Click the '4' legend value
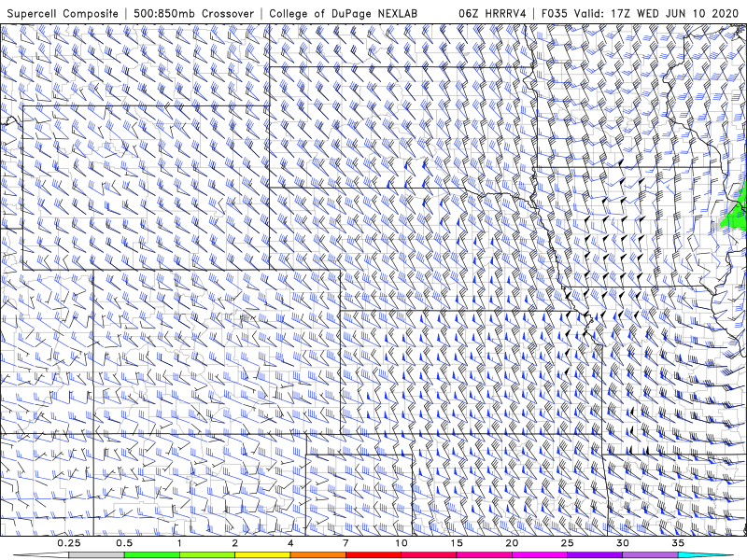Screen dimensions: 747x560 pos(290,543)
